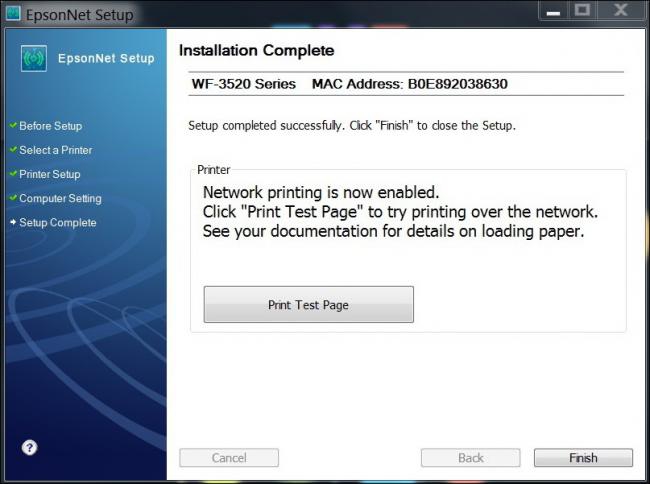Select the Select a Printer step
This screenshot has height=484, width=650.
[56, 150]
